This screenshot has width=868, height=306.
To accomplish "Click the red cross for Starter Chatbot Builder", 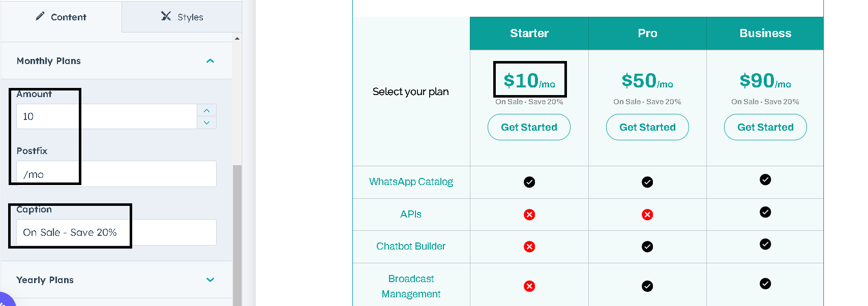I will tap(529, 247).
